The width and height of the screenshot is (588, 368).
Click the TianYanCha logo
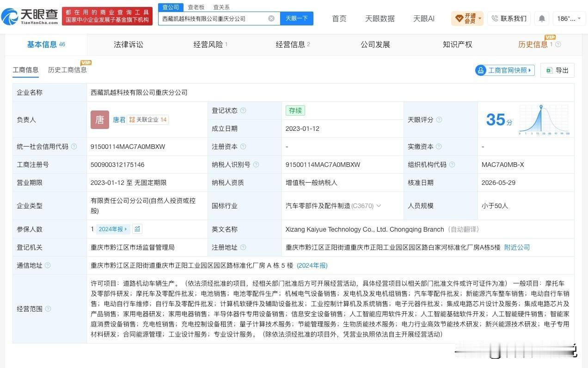(x=30, y=16)
